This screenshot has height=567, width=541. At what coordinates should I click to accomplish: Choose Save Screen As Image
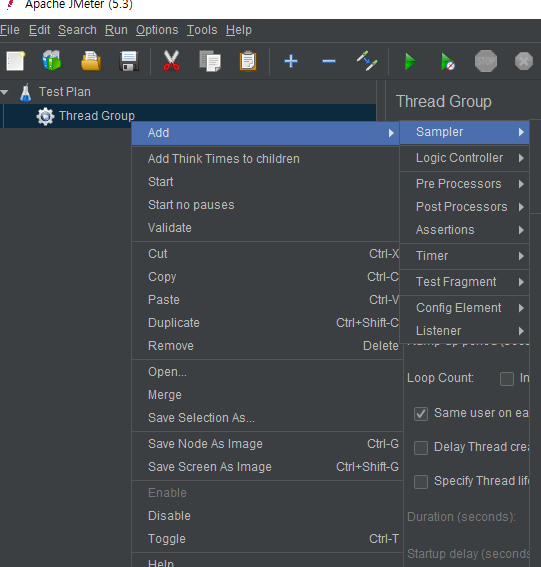click(267, 467)
